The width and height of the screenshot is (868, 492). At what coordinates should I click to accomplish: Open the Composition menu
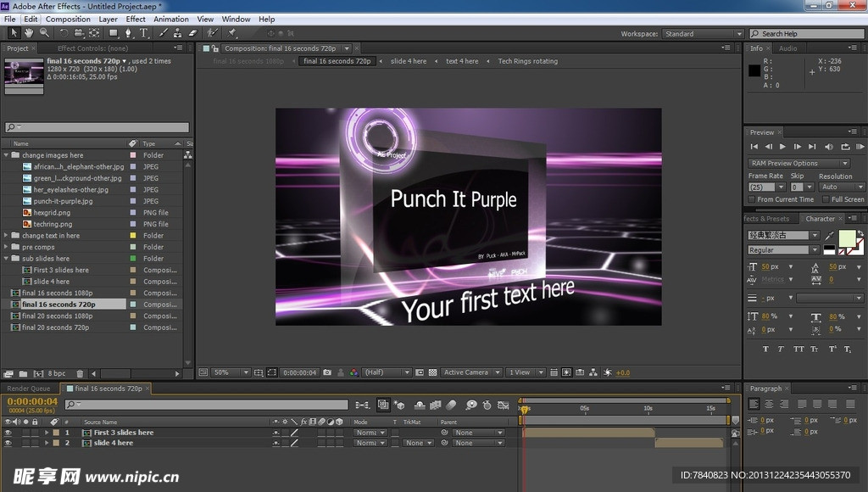(x=68, y=19)
